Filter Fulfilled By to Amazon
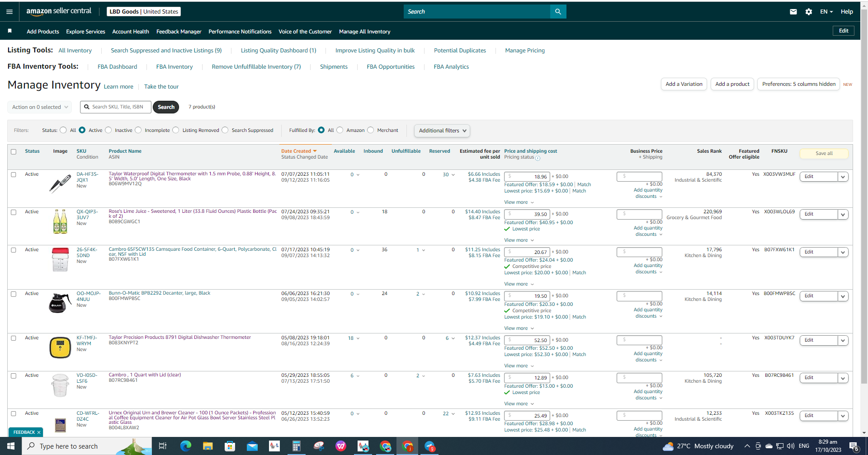This screenshot has height=455, width=868. click(340, 130)
